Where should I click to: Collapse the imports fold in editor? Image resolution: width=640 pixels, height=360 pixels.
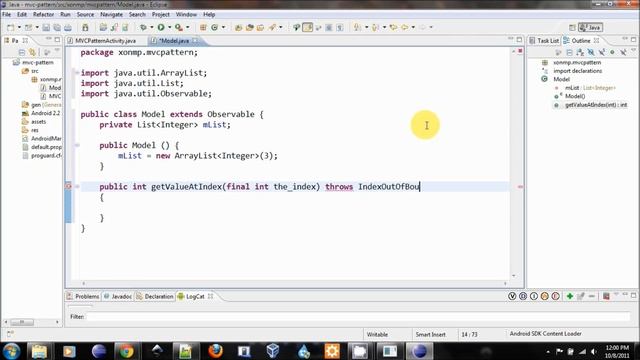coord(77,73)
